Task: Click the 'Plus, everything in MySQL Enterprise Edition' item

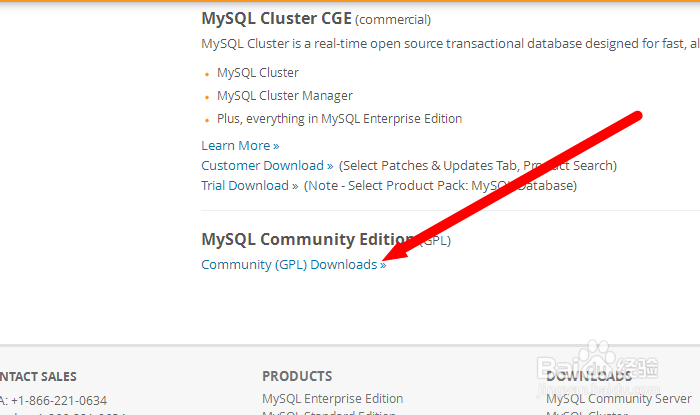Action: [x=339, y=119]
